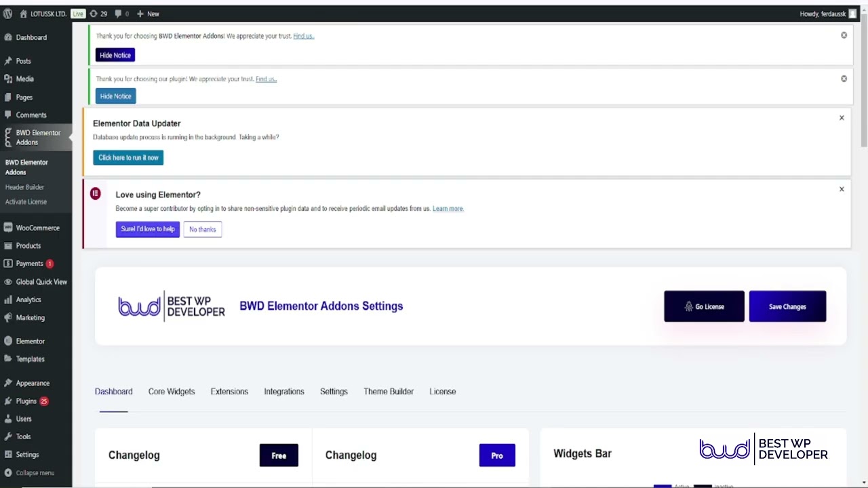Screen dimensions: 868x488
Task: Click the Widgets Bar heading
Action: pos(583,453)
